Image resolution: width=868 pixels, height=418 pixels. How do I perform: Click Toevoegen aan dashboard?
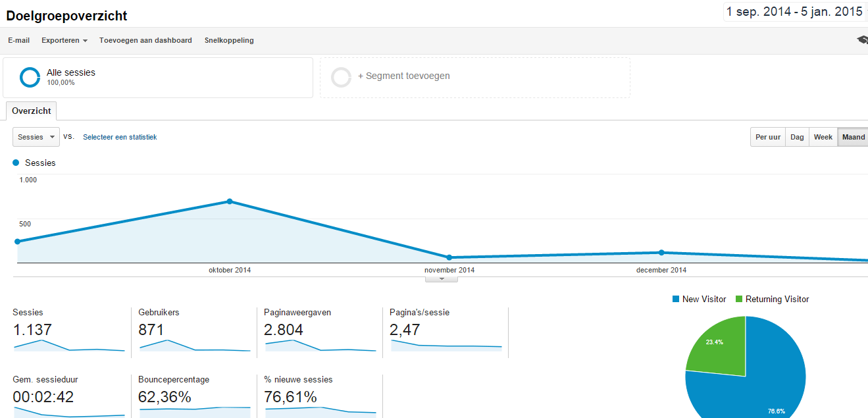click(x=145, y=40)
